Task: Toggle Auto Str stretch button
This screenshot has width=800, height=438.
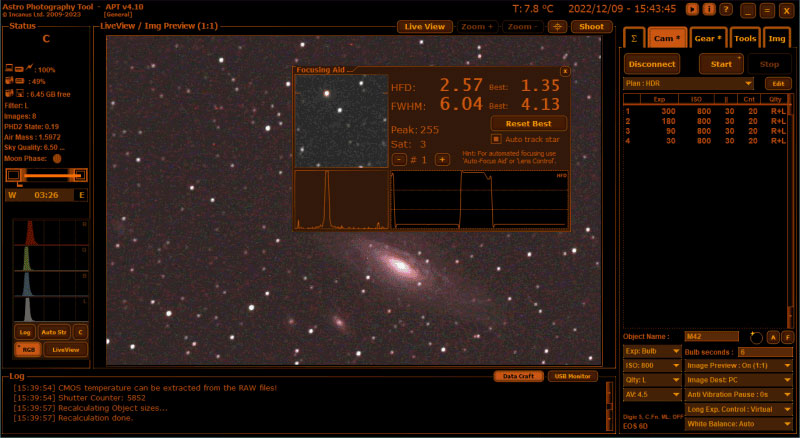Action: [54, 332]
